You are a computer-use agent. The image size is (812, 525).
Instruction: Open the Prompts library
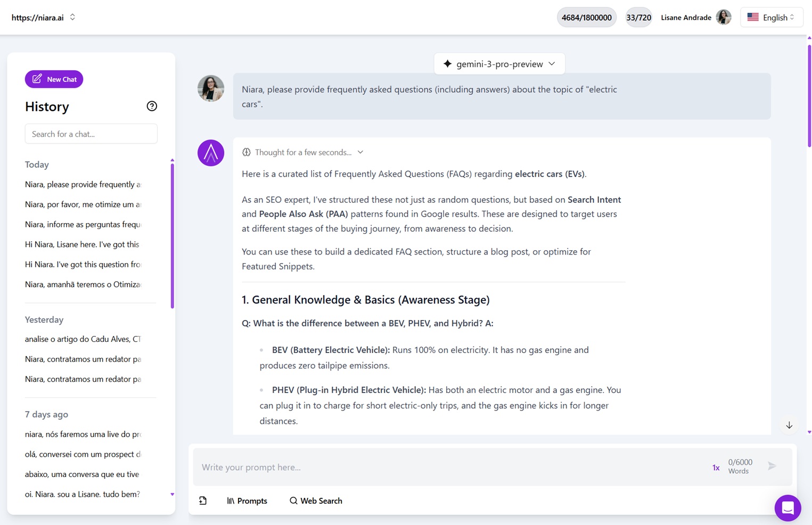[x=247, y=501]
